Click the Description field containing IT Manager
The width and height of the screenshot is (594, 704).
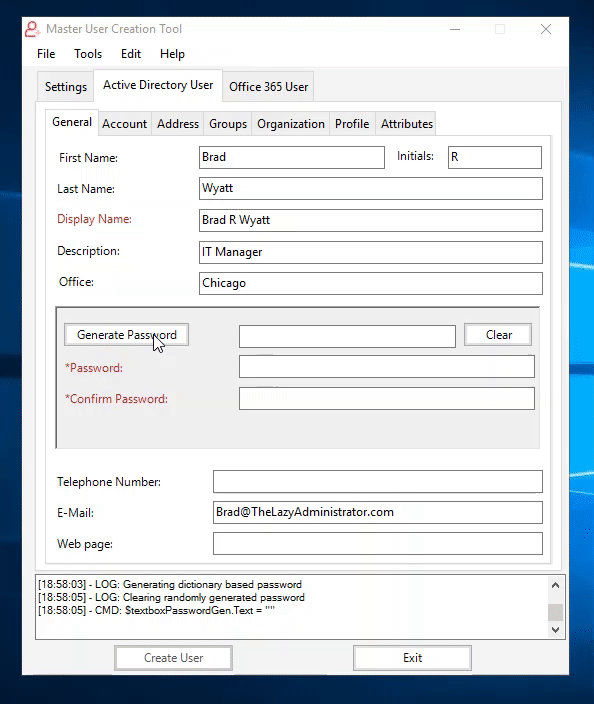[371, 252]
